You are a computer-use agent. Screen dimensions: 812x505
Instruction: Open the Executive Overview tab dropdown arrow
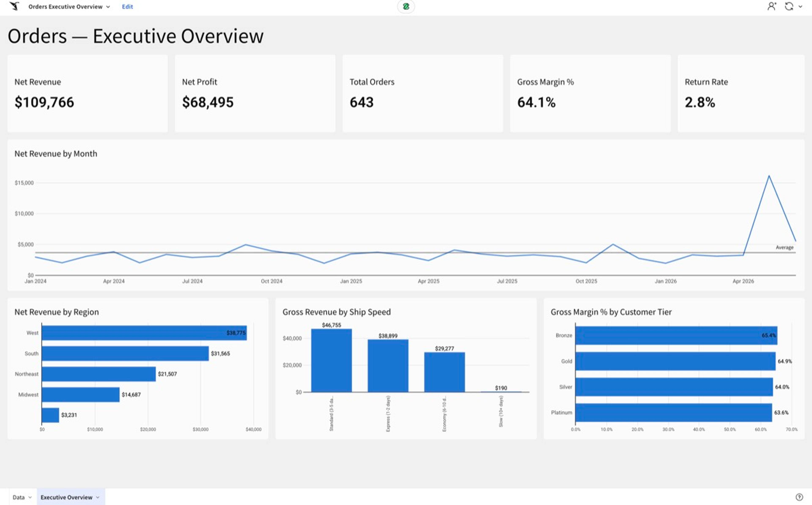click(x=97, y=497)
